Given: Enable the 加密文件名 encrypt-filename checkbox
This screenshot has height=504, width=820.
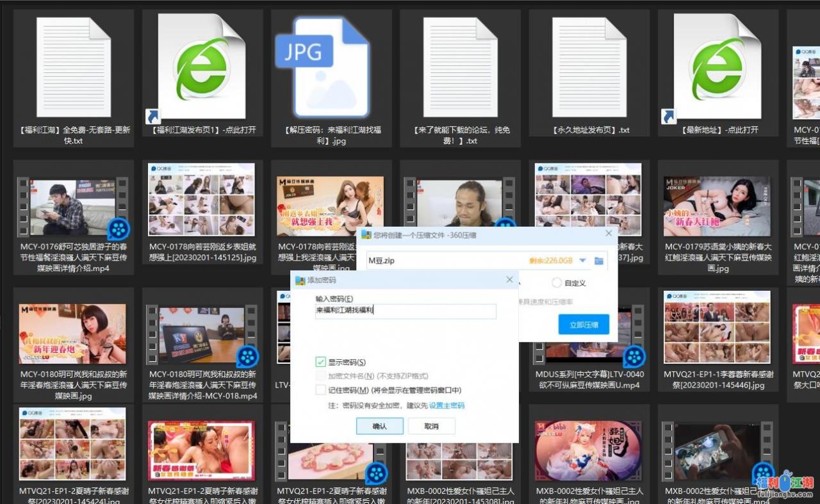Looking at the screenshot, I should coord(320,377).
